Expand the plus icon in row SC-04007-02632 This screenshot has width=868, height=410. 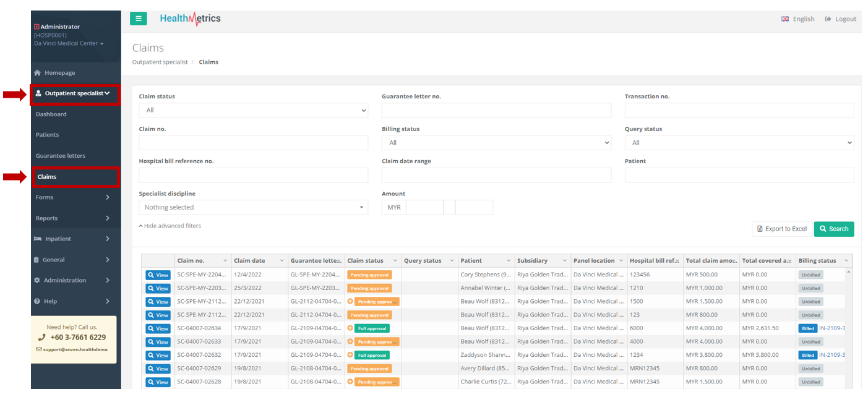[350, 355]
